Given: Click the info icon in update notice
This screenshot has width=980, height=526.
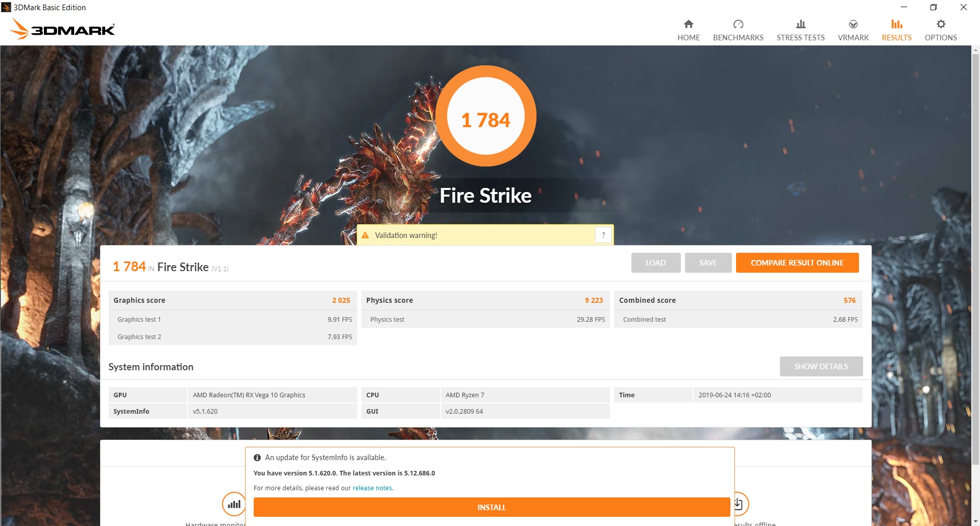Looking at the screenshot, I should (257, 458).
